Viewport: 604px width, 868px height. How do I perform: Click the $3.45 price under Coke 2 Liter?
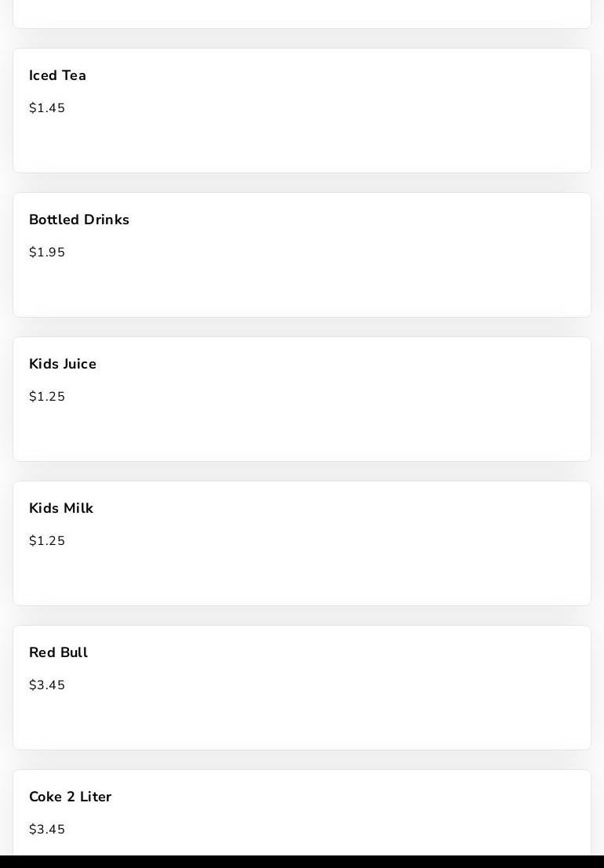tap(47, 830)
